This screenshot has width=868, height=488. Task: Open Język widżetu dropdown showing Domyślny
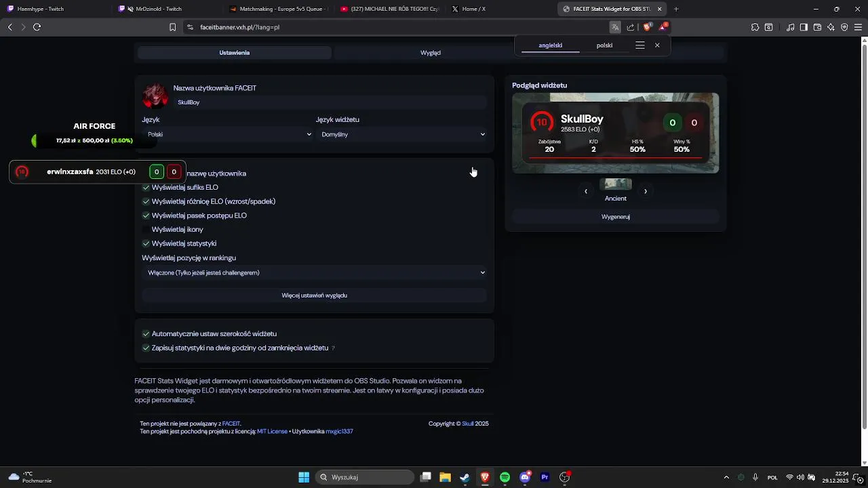[x=401, y=134]
